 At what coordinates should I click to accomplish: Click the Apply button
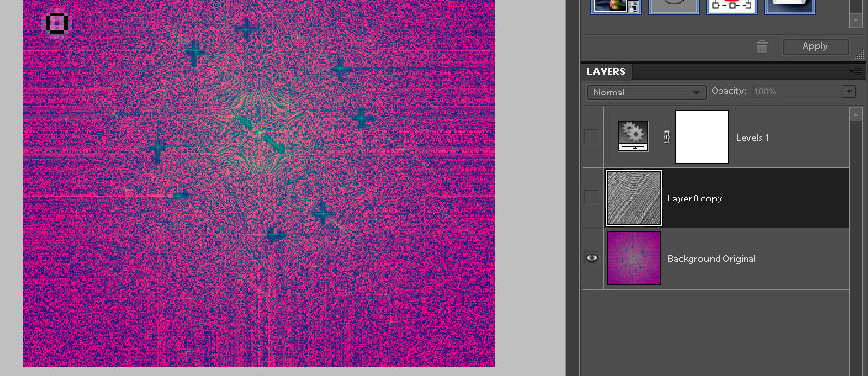click(x=815, y=46)
